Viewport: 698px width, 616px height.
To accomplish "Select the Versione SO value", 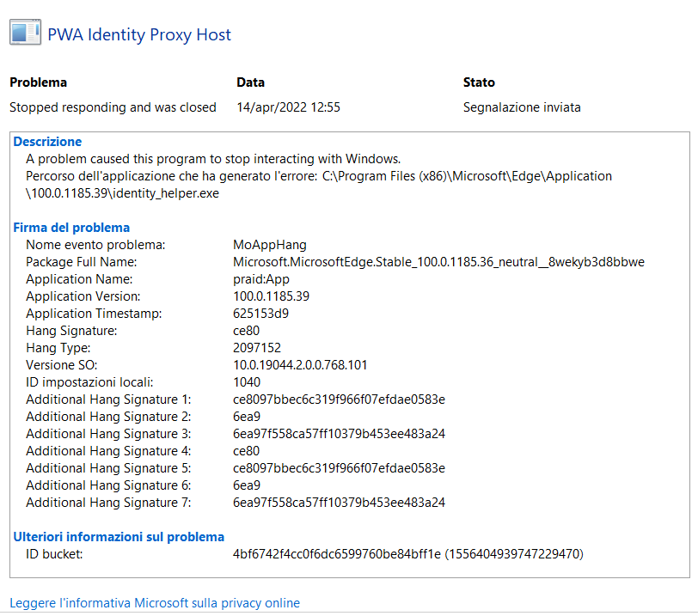I will pos(300,365).
